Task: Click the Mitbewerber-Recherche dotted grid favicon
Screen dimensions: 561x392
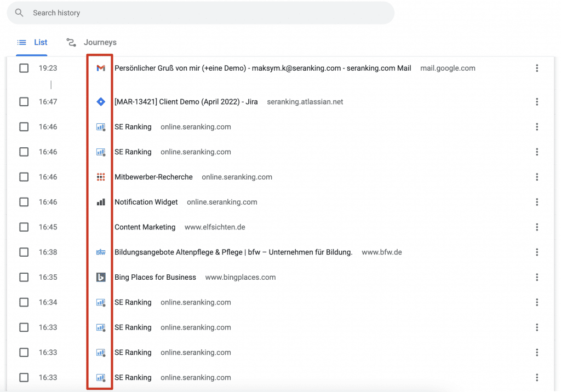Action: tap(101, 177)
